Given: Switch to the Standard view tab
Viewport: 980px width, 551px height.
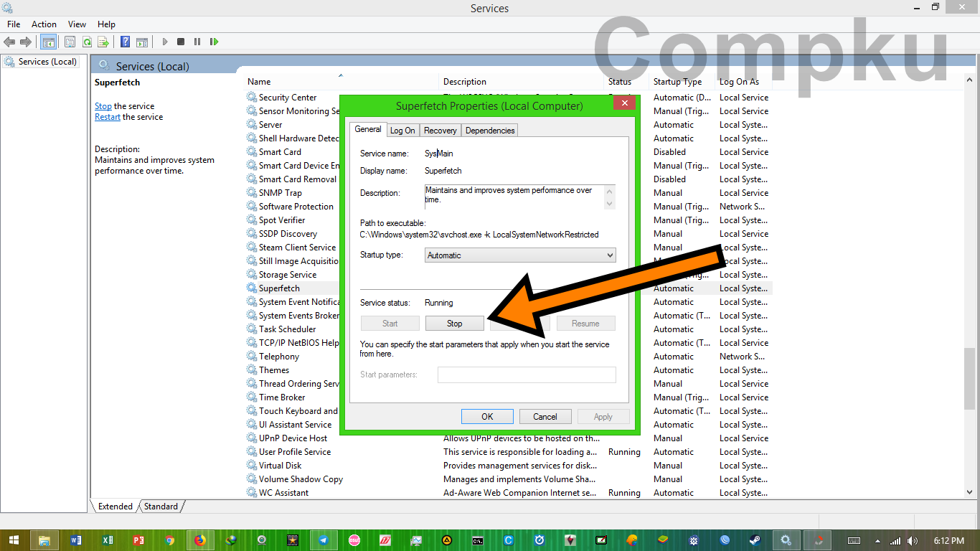Looking at the screenshot, I should (161, 507).
